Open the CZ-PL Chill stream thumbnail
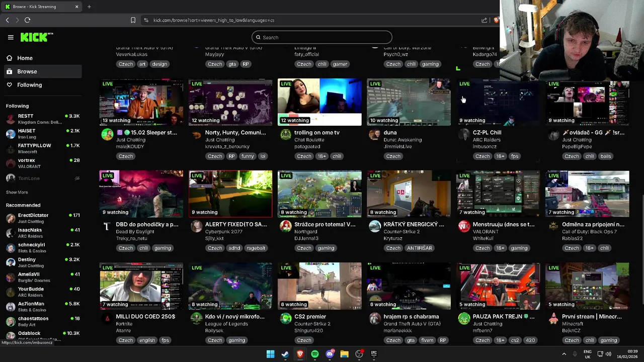The height and width of the screenshot is (362, 644). (498, 102)
